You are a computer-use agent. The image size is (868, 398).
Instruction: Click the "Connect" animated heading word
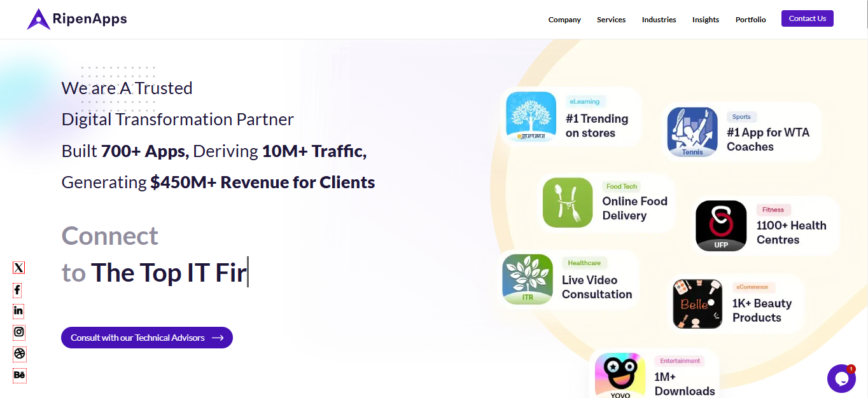click(x=110, y=236)
